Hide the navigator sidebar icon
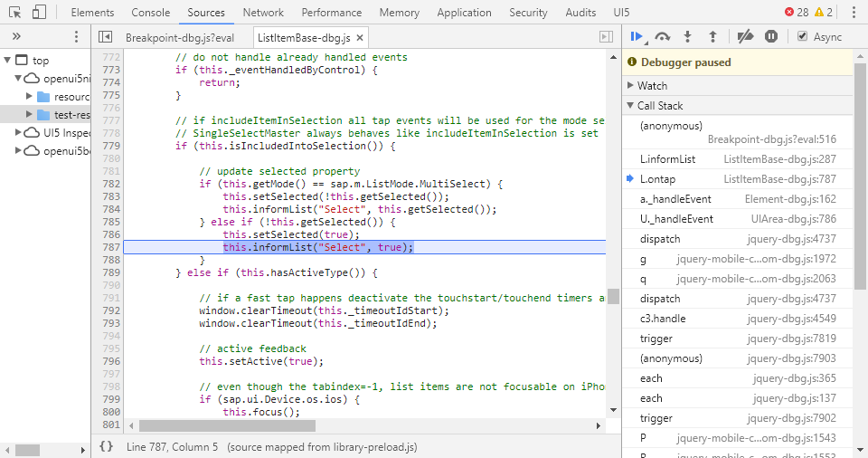868x458 pixels. click(105, 36)
